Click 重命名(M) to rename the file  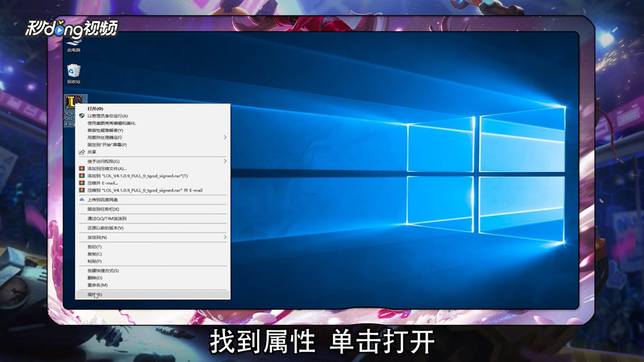pos(97,285)
